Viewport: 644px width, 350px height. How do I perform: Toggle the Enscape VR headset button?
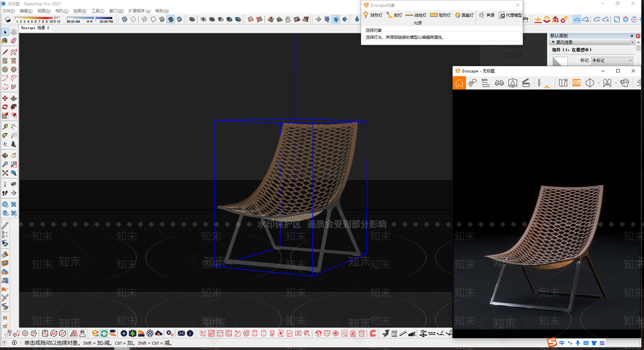click(x=624, y=83)
